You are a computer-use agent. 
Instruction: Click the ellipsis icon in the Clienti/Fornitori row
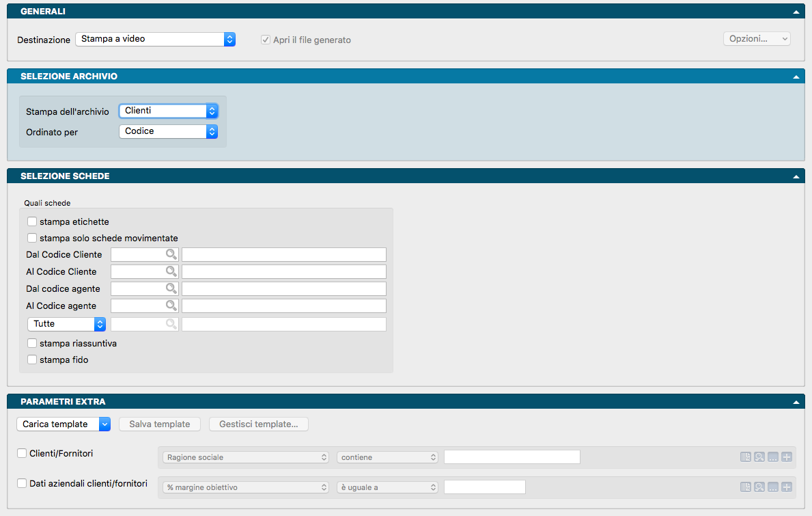[773, 457]
